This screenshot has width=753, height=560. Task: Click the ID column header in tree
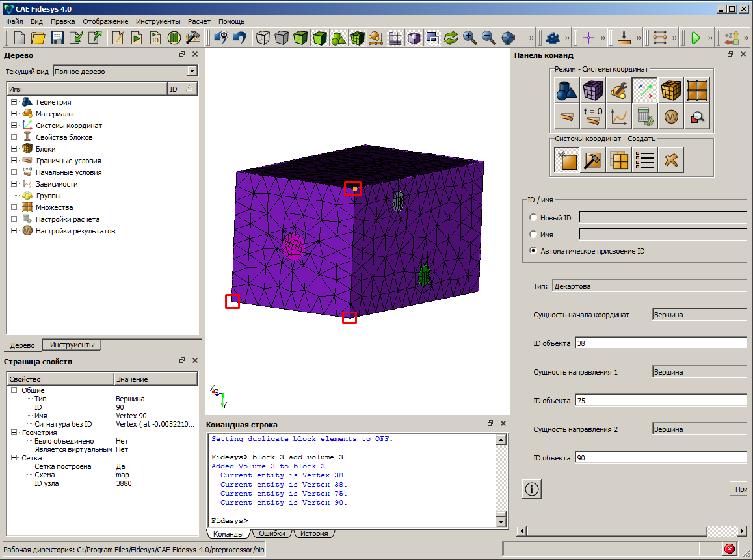[182, 89]
